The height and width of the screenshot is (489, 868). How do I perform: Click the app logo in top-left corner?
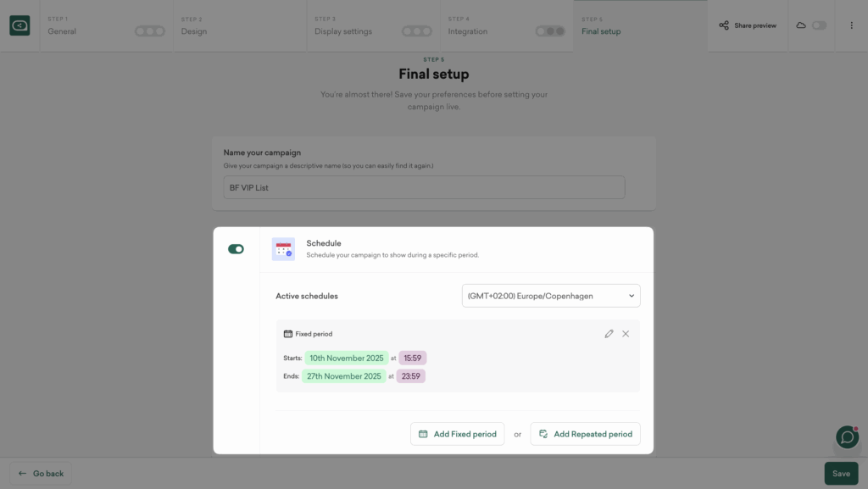coord(19,26)
